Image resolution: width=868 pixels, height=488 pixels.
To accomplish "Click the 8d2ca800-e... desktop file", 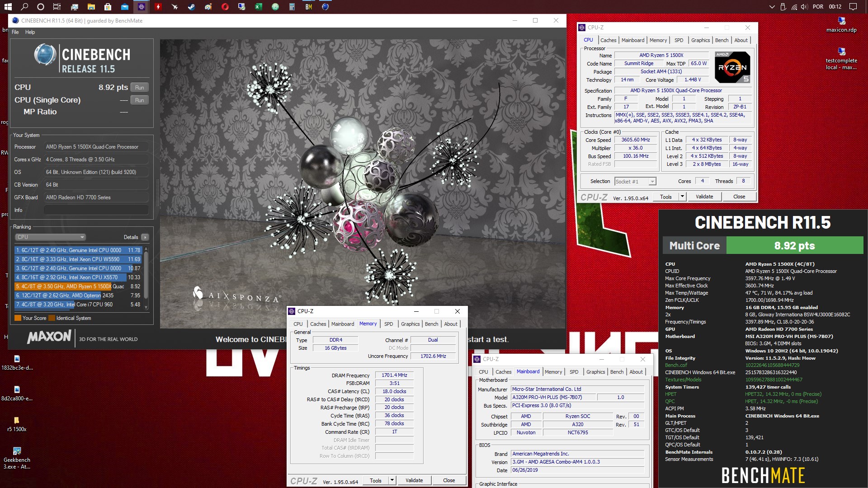I will click(x=17, y=394).
